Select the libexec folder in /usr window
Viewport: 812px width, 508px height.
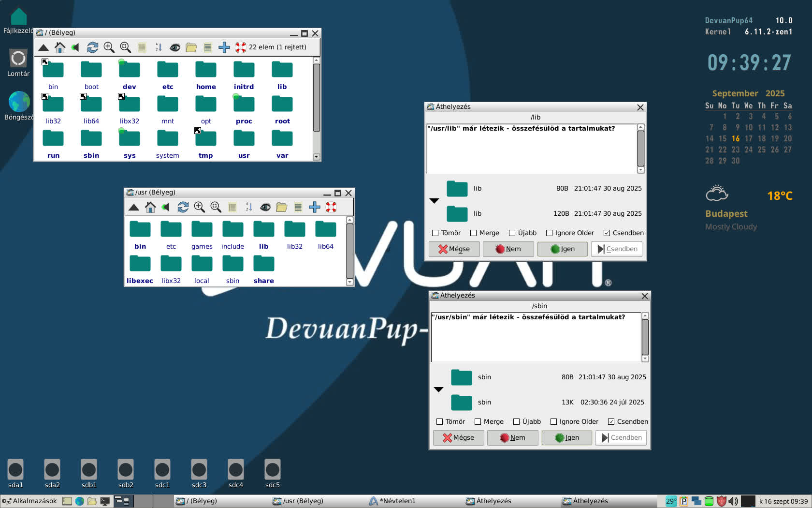(x=140, y=269)
